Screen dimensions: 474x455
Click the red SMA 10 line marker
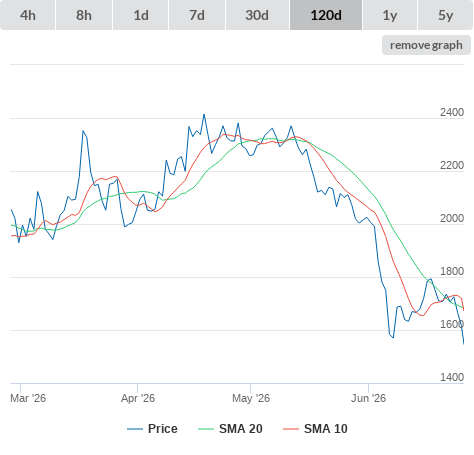291,429
